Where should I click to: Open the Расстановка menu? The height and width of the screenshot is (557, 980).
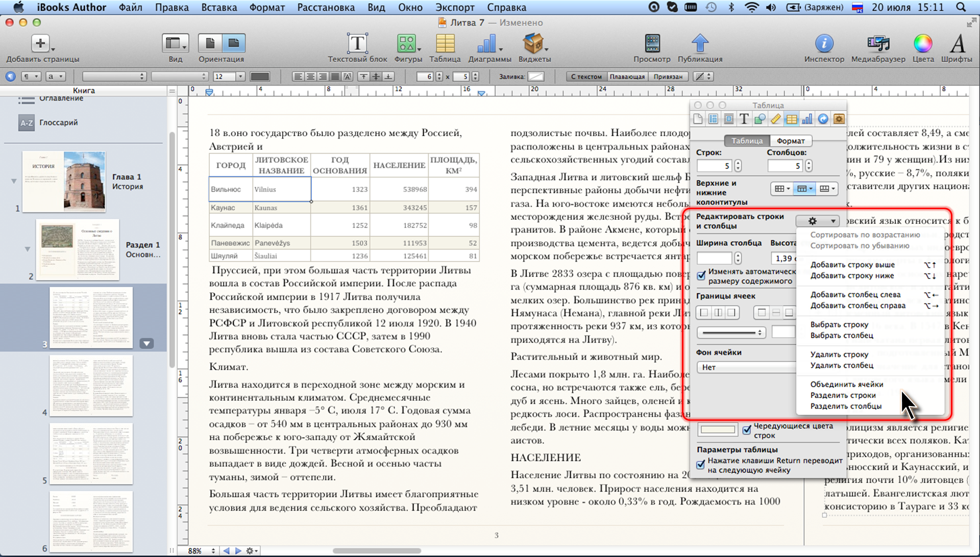point(326,7)
